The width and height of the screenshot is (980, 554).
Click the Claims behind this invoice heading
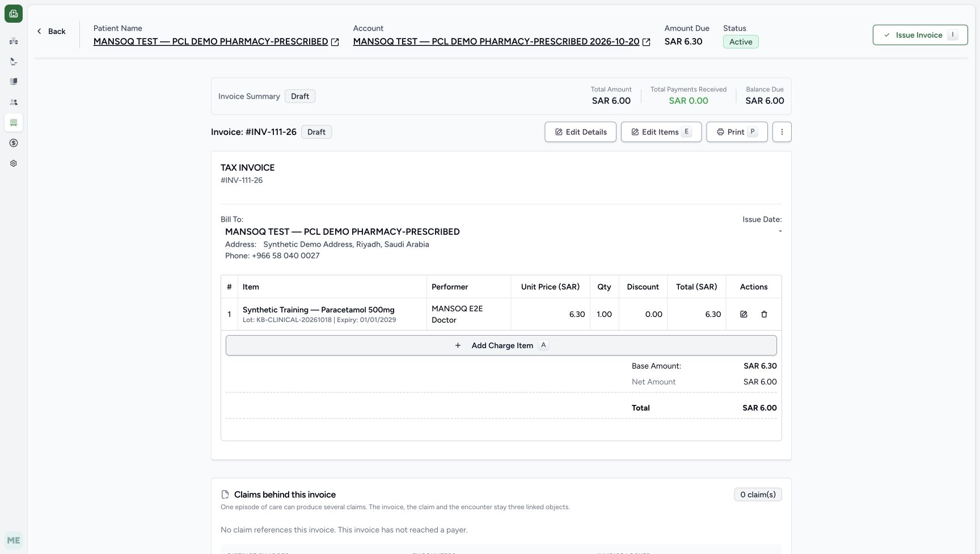pyautogui.click(x=285, y=494)
